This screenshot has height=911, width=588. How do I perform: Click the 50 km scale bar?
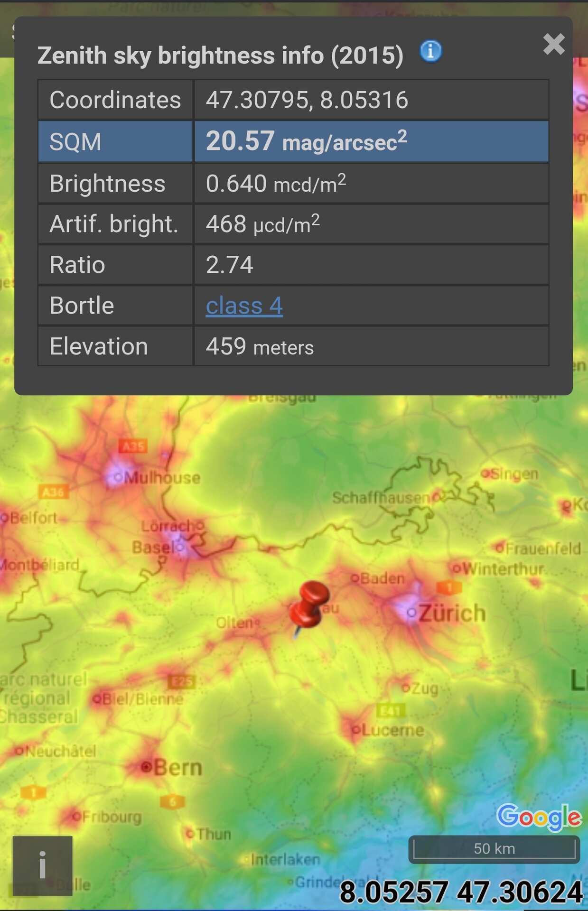pos(494,849)
